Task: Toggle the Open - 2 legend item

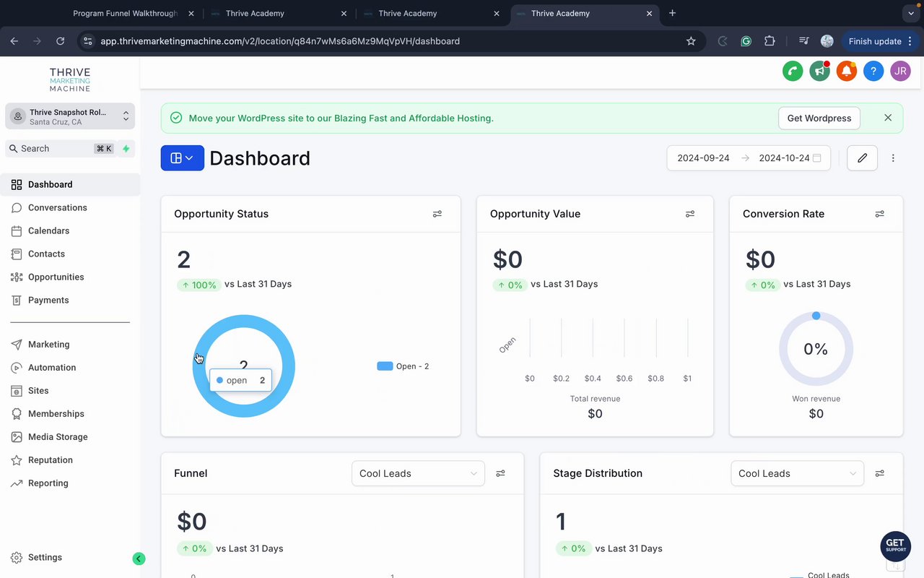Action: point(403,366)
